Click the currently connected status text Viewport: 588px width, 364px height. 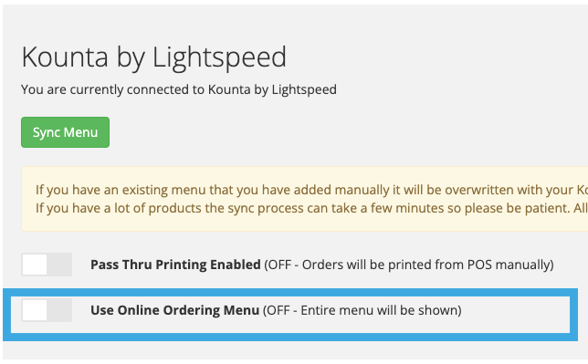(x=179, y=89)
